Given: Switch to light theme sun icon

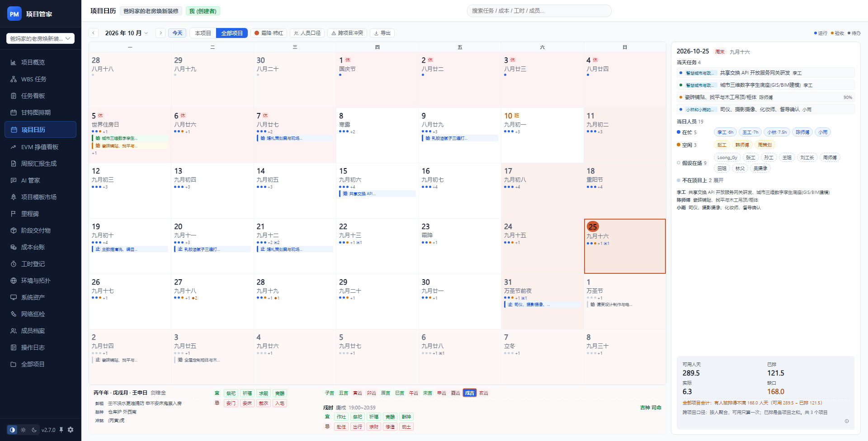Looking at the screenshot, I should coord(23,430).
